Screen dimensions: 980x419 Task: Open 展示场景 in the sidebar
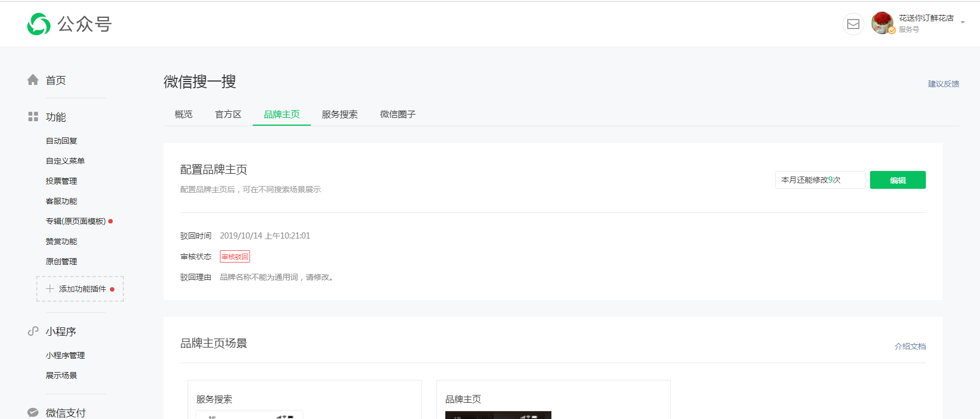(x=61, y=375)
